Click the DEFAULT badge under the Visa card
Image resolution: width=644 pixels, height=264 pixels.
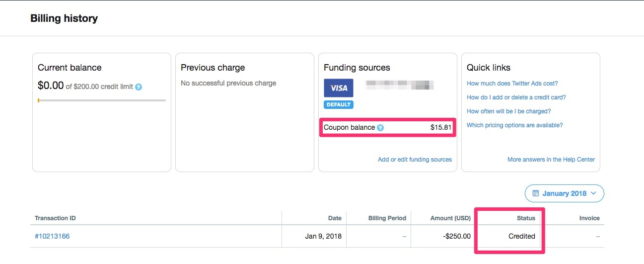pos(339,104)
